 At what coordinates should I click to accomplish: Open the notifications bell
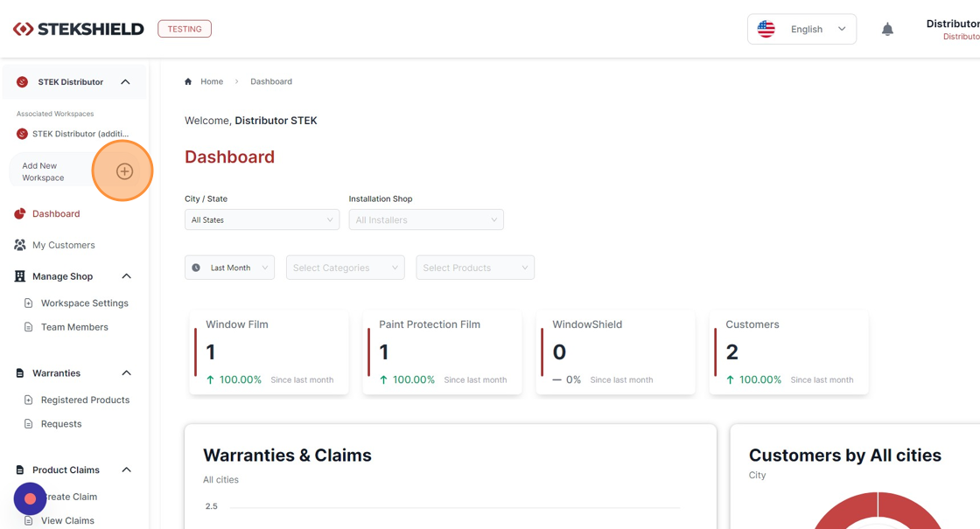[x=887, y=30]
